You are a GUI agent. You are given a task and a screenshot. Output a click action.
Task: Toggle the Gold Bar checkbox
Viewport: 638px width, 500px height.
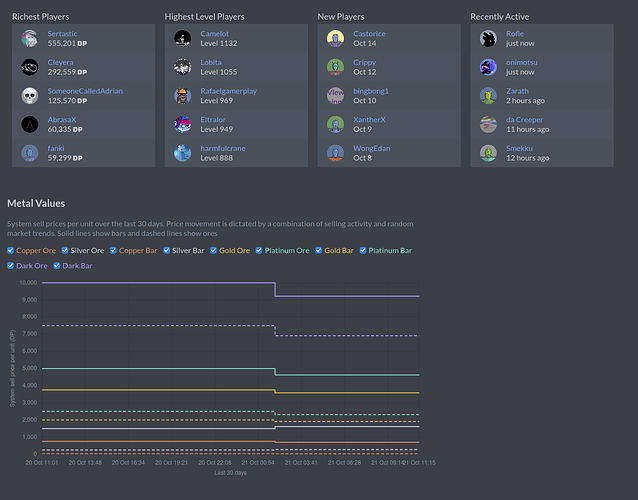(319, 250)
